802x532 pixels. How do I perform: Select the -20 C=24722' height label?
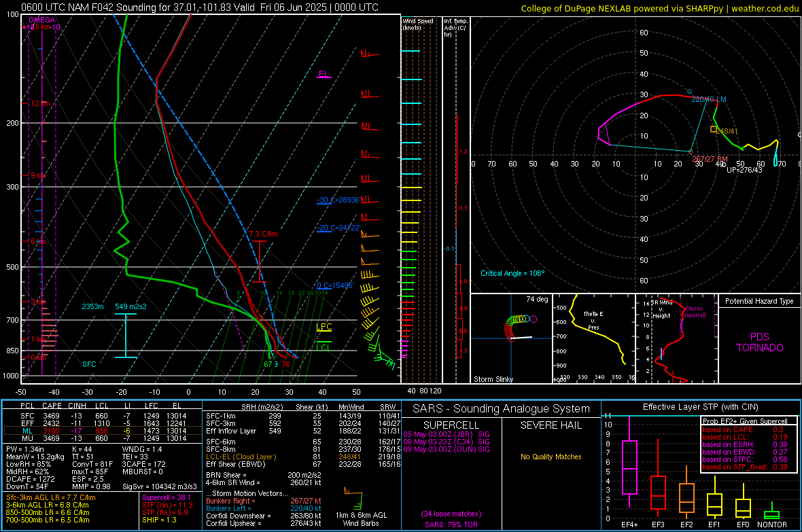pos(338,228)
